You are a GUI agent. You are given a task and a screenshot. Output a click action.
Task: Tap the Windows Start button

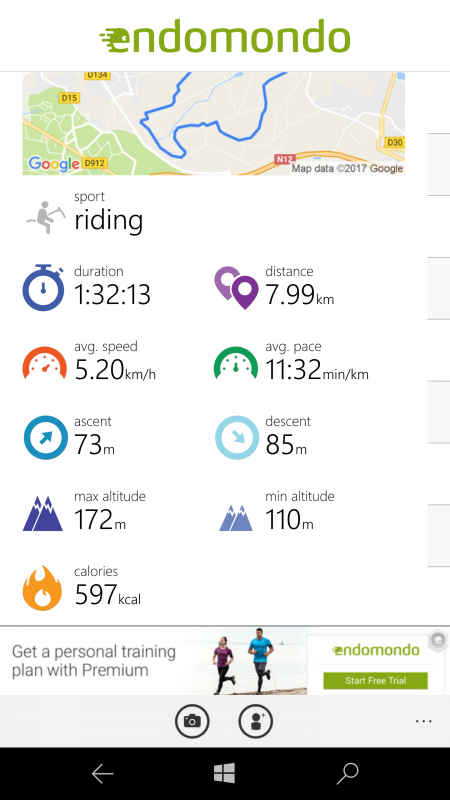click(224, 773)
